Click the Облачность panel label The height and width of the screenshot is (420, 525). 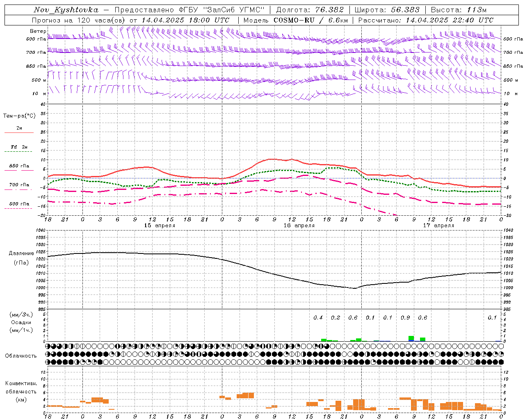pos(21,356)
